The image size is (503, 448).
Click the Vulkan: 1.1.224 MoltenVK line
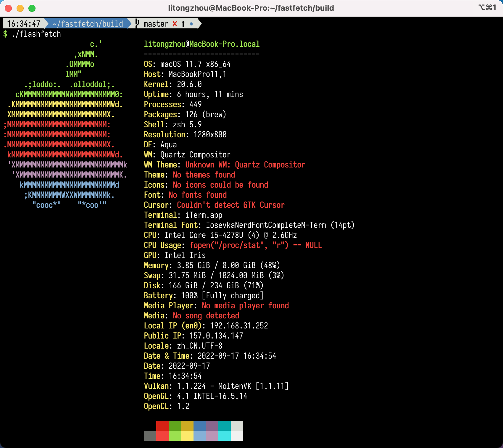pos(216,386)
